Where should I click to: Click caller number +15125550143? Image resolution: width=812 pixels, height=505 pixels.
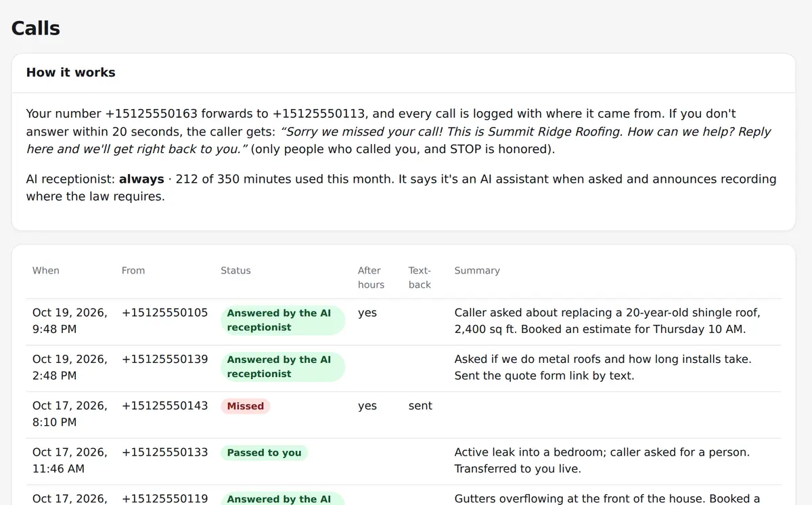165,405
